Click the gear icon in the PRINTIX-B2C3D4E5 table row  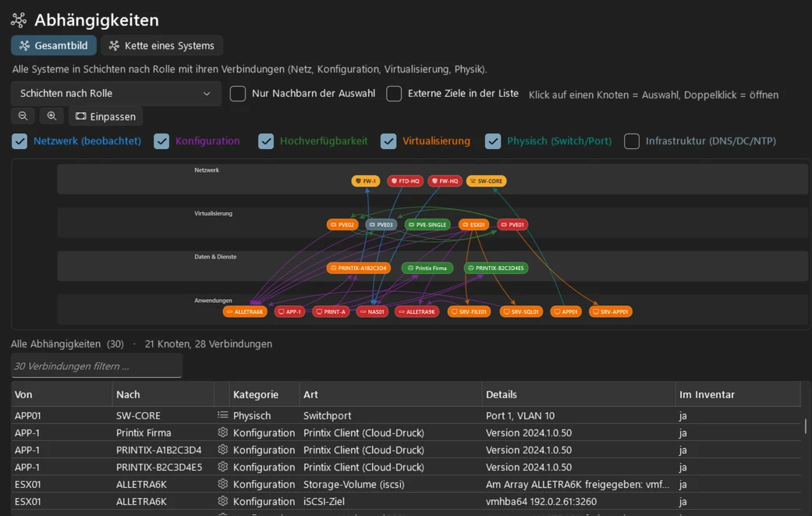pyautogui.click(x=222, y=466)
